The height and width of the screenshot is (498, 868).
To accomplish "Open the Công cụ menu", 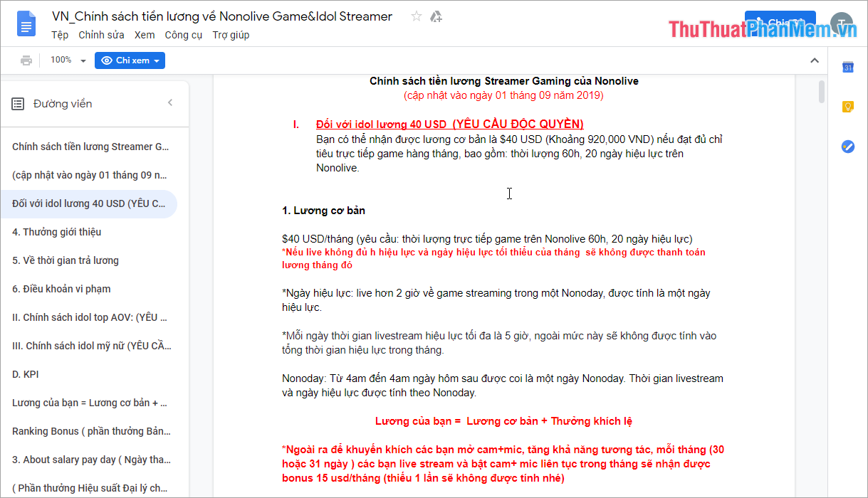I will tap(183, 34).
